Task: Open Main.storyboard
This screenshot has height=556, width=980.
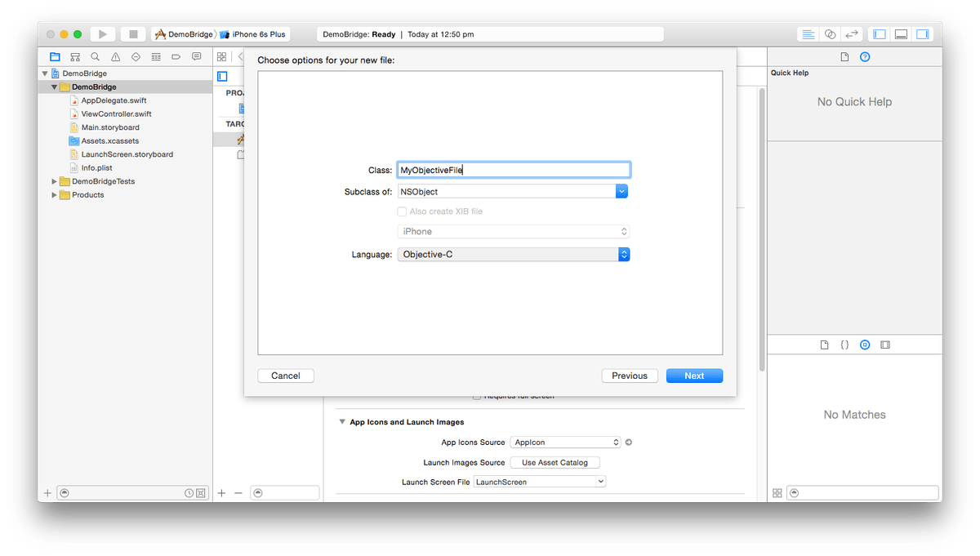Action: [110, 127]
